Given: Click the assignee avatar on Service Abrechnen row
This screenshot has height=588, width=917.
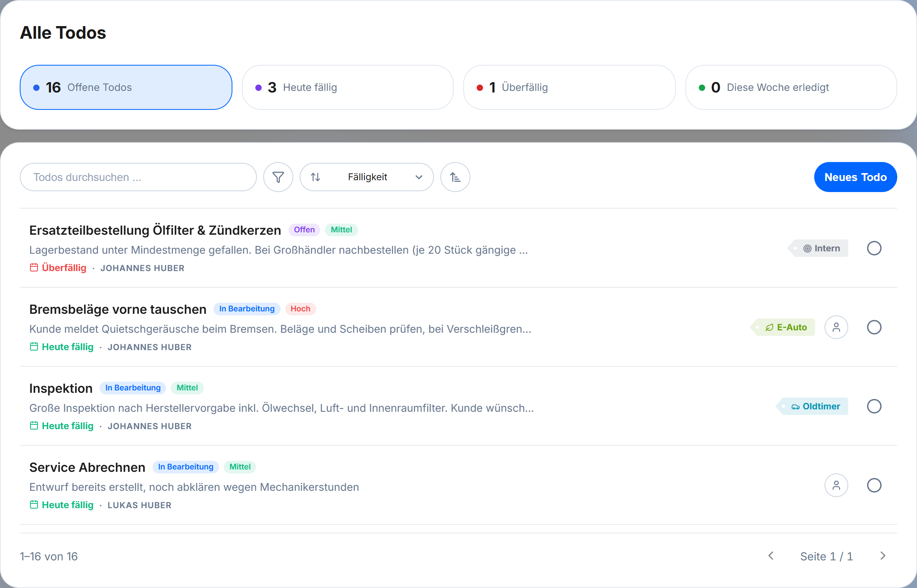Looking at the screenshot, I should click(x=836, y=485).
